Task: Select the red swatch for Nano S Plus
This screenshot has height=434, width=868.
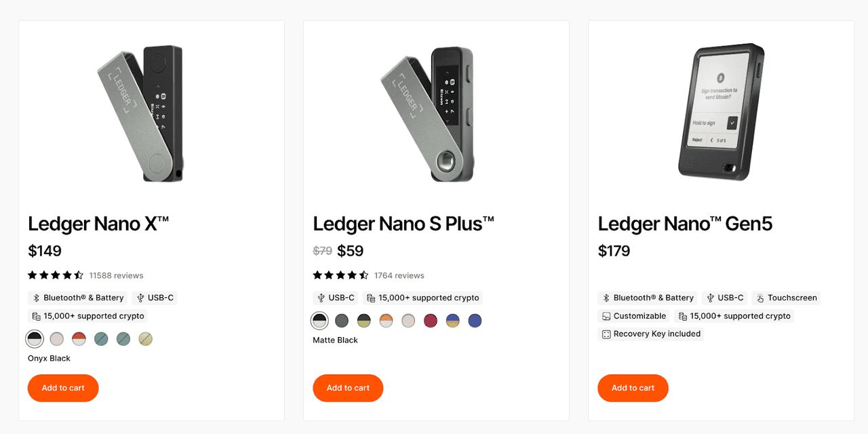Action: (431, 320)
